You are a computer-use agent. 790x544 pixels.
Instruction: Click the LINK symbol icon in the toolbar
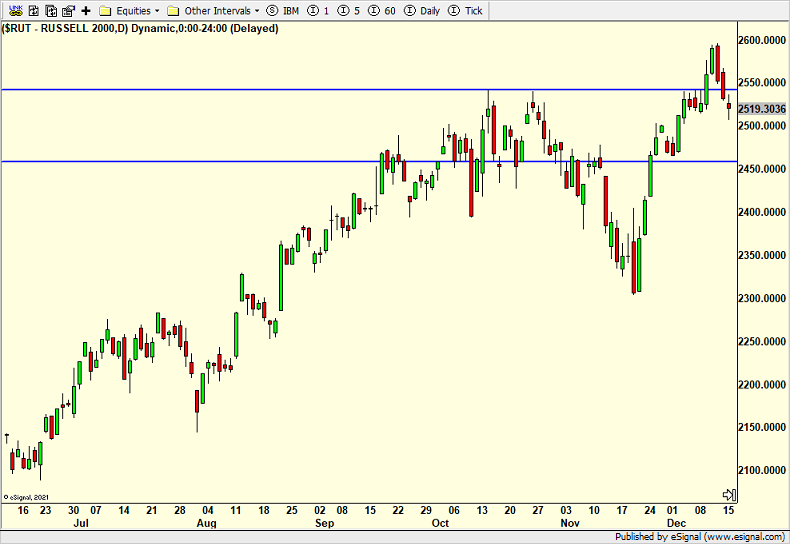[x=14, y=11]
